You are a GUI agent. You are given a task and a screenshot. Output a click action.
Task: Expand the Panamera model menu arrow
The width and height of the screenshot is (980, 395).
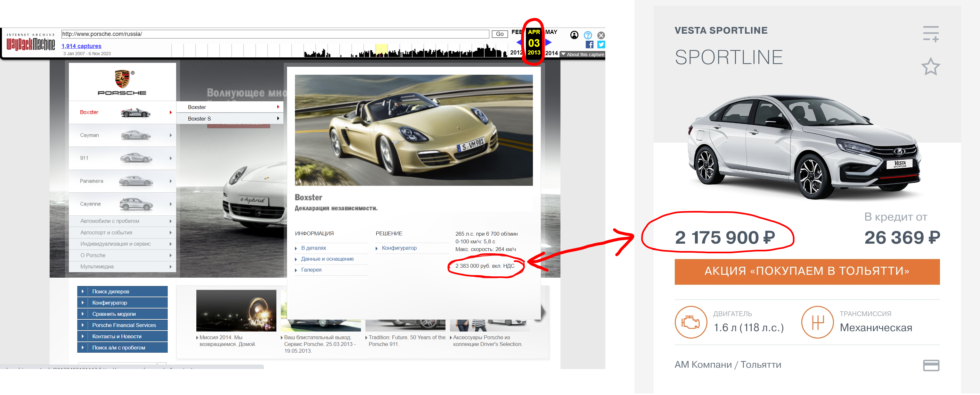tap(171, 181)
